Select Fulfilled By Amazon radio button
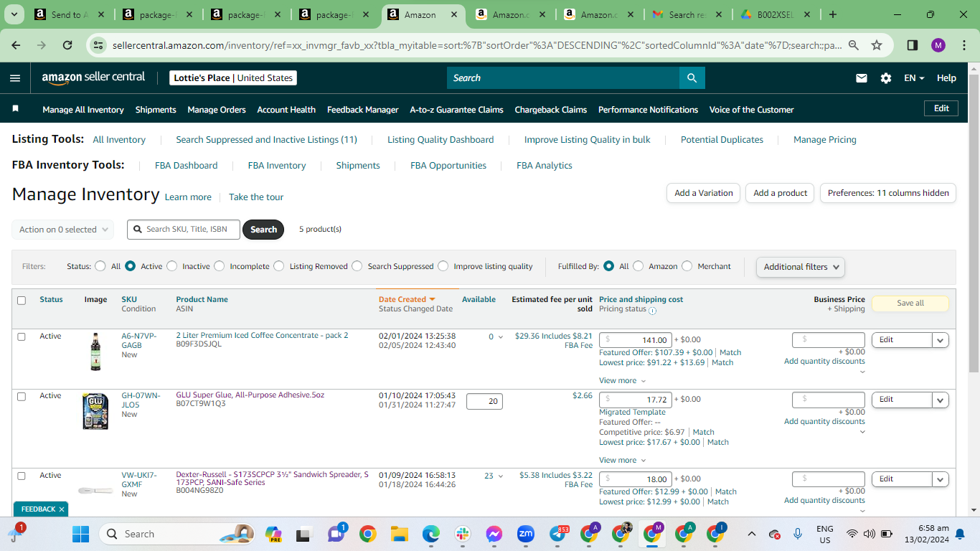This screenshot has height=551, width=980. [x=638, y=266]
